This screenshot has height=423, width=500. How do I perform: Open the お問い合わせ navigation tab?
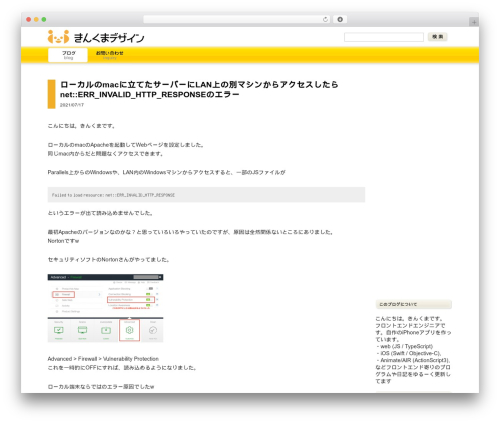pos(110,55)
